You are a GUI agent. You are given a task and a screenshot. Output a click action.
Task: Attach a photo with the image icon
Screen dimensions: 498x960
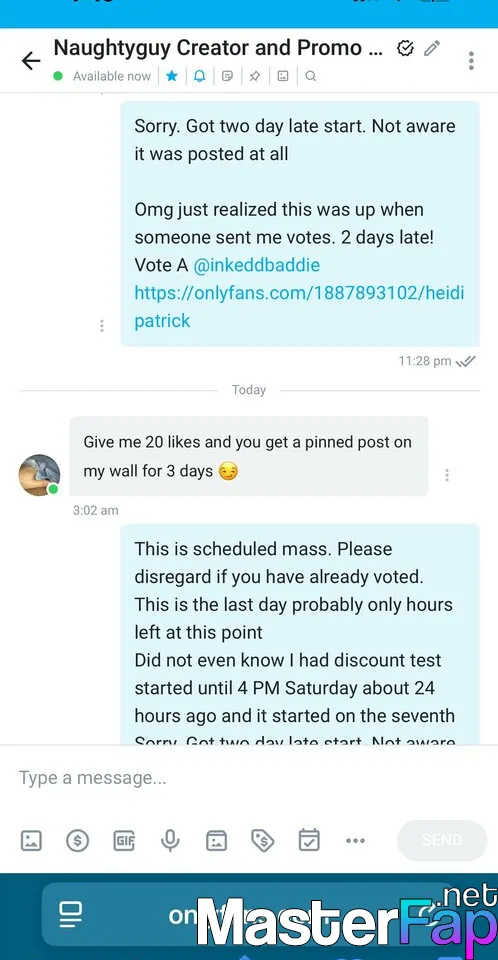coord(31,841)
